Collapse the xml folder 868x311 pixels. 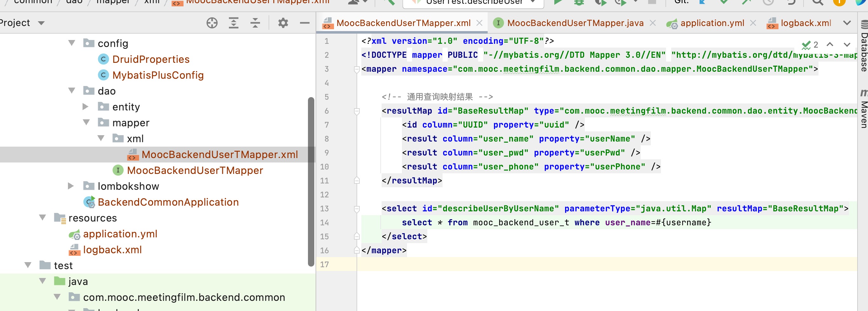click(x=101, y=138)
